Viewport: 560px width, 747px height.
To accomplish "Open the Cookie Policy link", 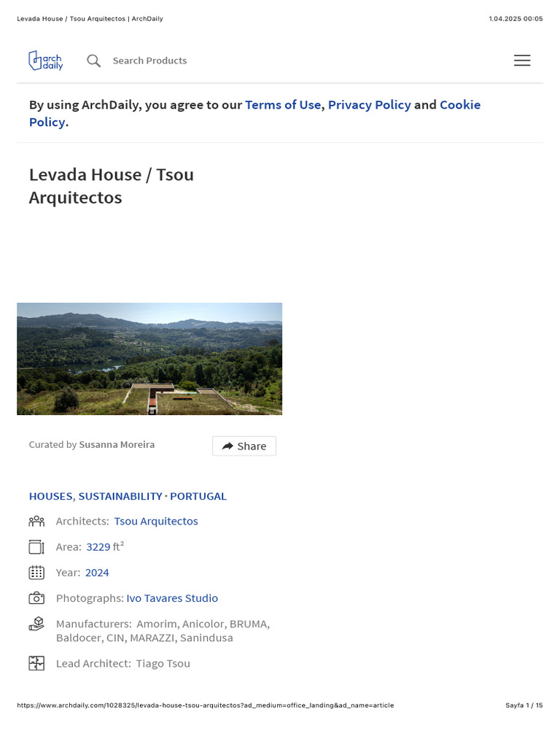I will pos(459,105).
